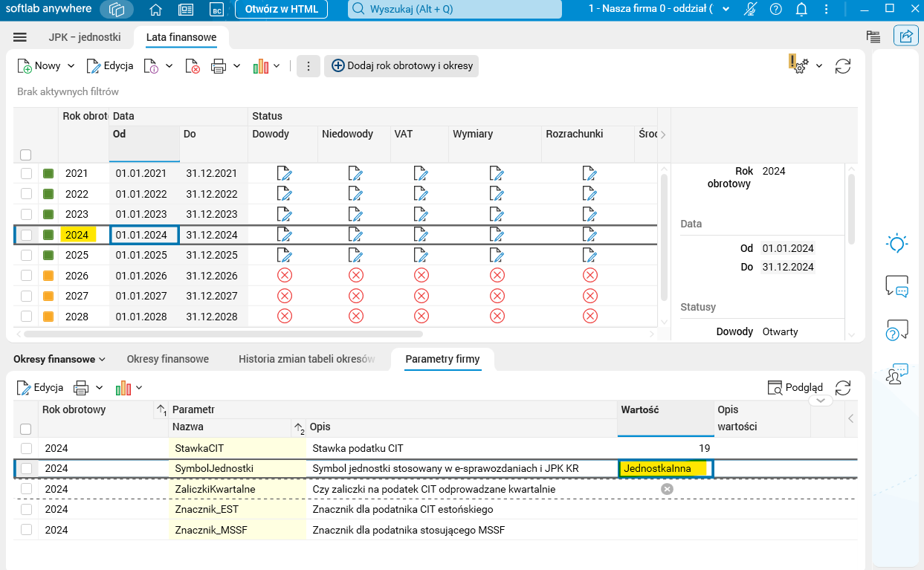Open Okresy finansowe dropdown header

(59, 359)
